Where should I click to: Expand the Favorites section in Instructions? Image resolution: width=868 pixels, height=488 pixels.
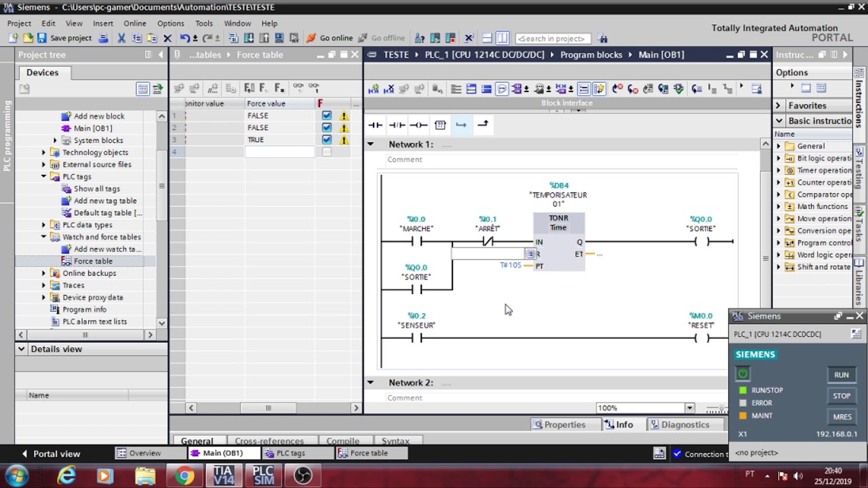click(778, 106)
